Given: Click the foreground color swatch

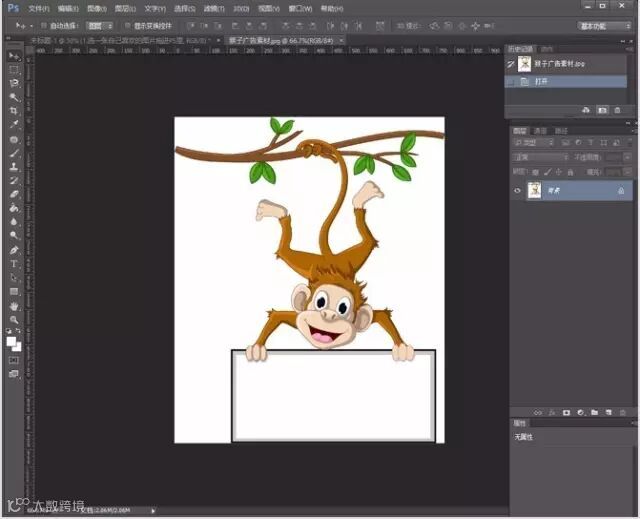Looking at the screenshot, I should [12, 341].
